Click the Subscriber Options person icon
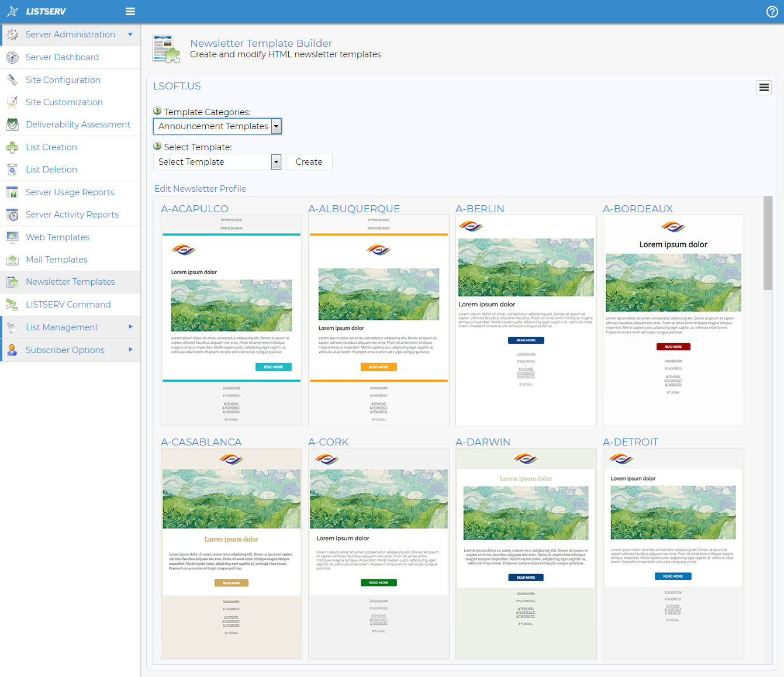The height and width of the screenshot is (677, 784). tap(12, 350)
